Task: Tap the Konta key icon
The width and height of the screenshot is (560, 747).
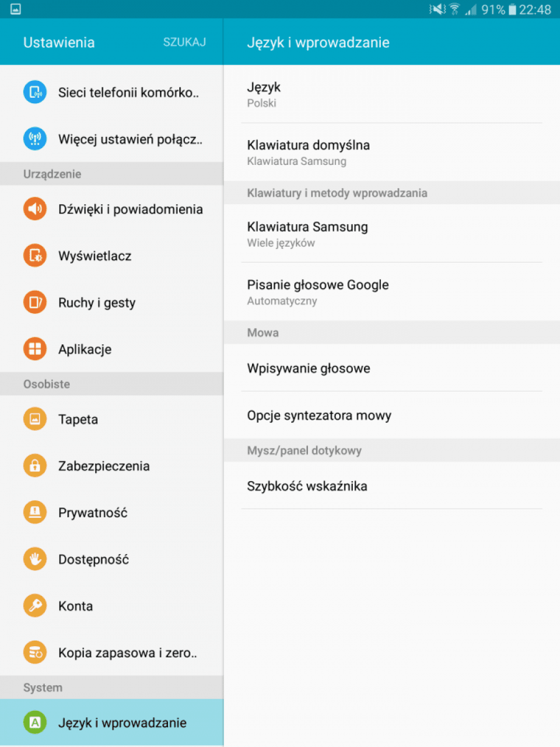Action: click(35, 606)
